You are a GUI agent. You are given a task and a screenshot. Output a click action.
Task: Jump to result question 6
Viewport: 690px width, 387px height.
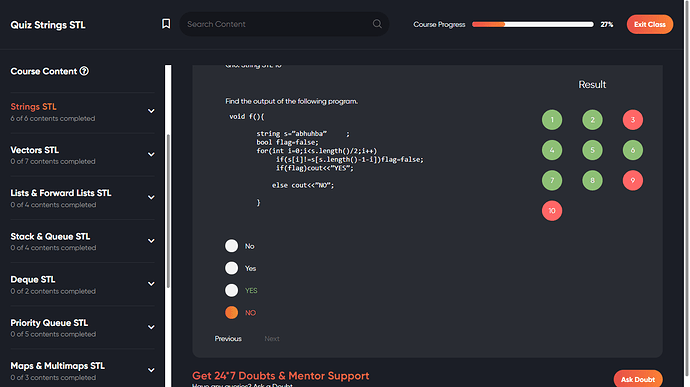(x=633, y=150)
